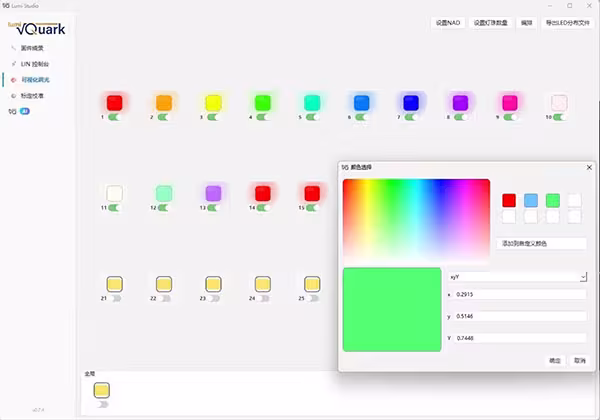Select the orange LED tile number 2
Viewport: 600px width, 420px height.
coord(164,103)
